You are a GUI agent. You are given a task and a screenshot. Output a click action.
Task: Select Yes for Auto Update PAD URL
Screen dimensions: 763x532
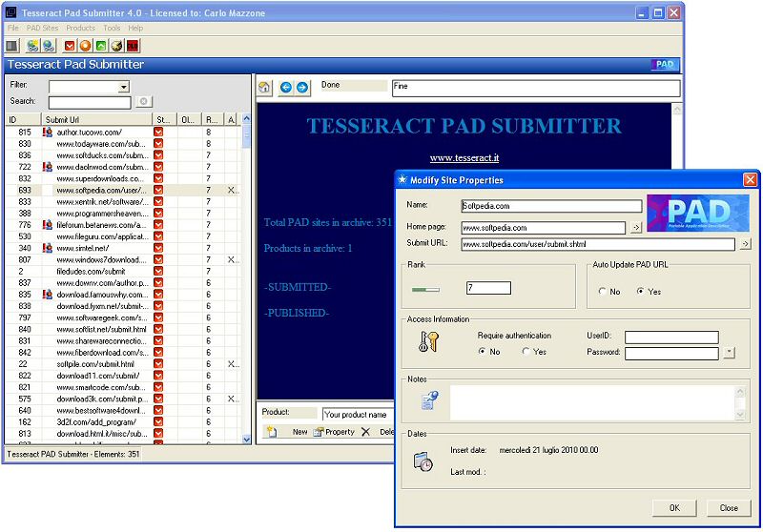[x=640, y=292]
